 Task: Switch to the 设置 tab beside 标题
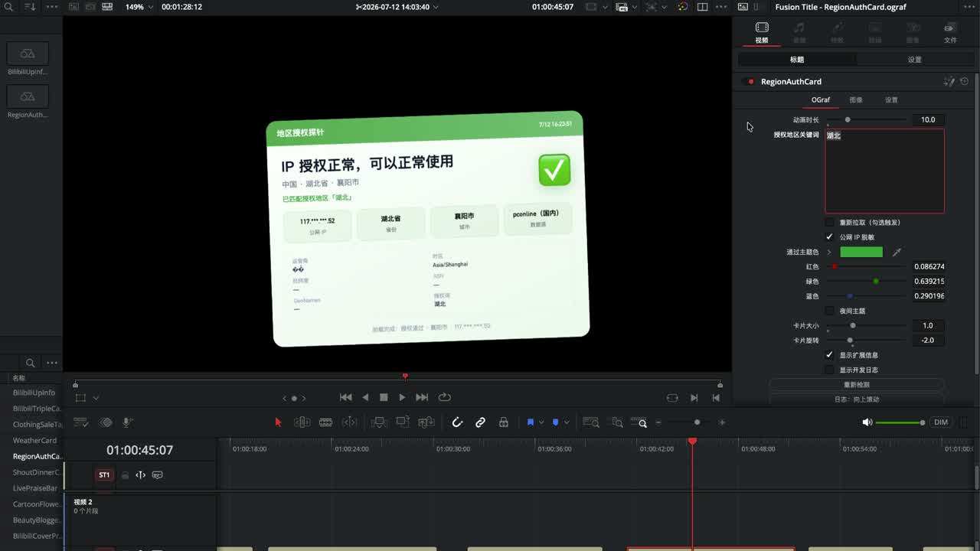coord(915,59)
